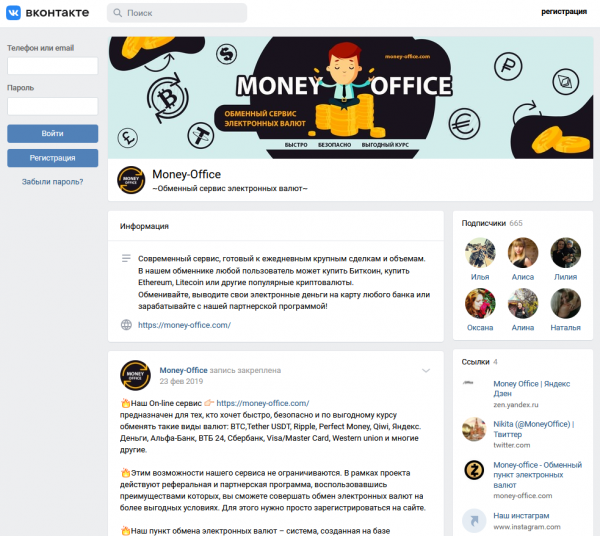Open the Подписчики 665 header
600x536 pixels.
pyautogui.click(x=492, y=223)
